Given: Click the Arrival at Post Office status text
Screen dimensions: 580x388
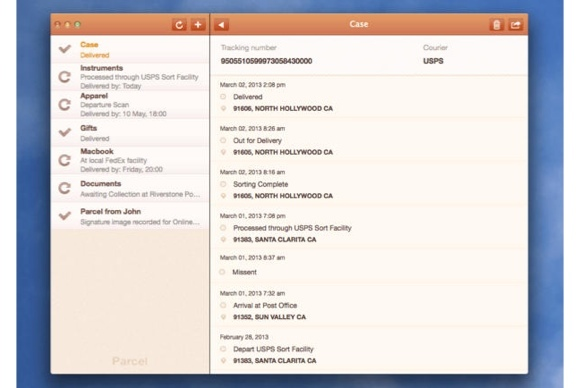Looking at the screenshot, I should point(265,306).
